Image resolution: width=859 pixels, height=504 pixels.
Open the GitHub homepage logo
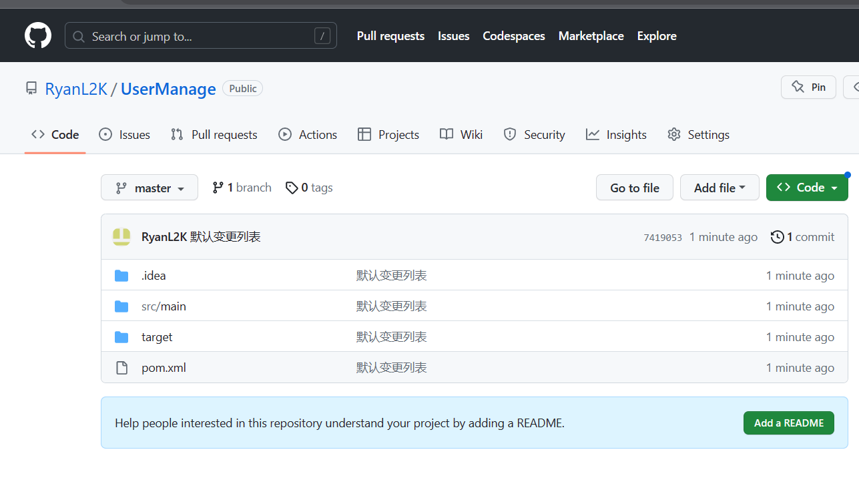[38, 35]
